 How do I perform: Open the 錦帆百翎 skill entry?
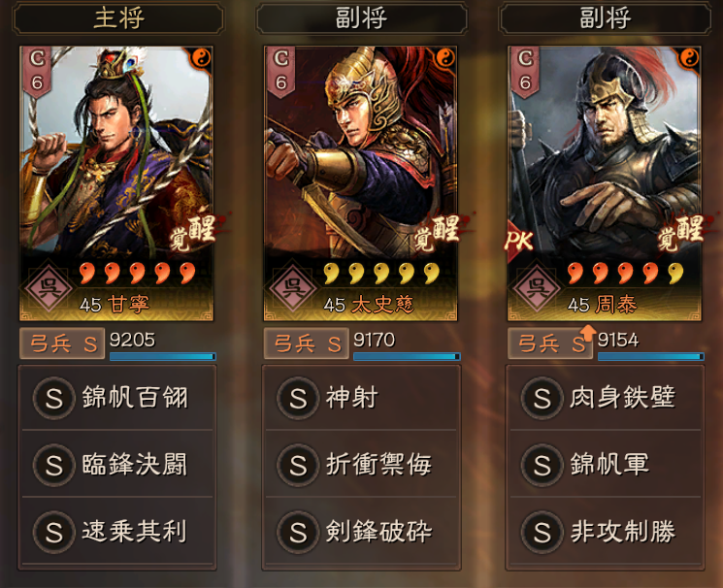tap(117, 398)
